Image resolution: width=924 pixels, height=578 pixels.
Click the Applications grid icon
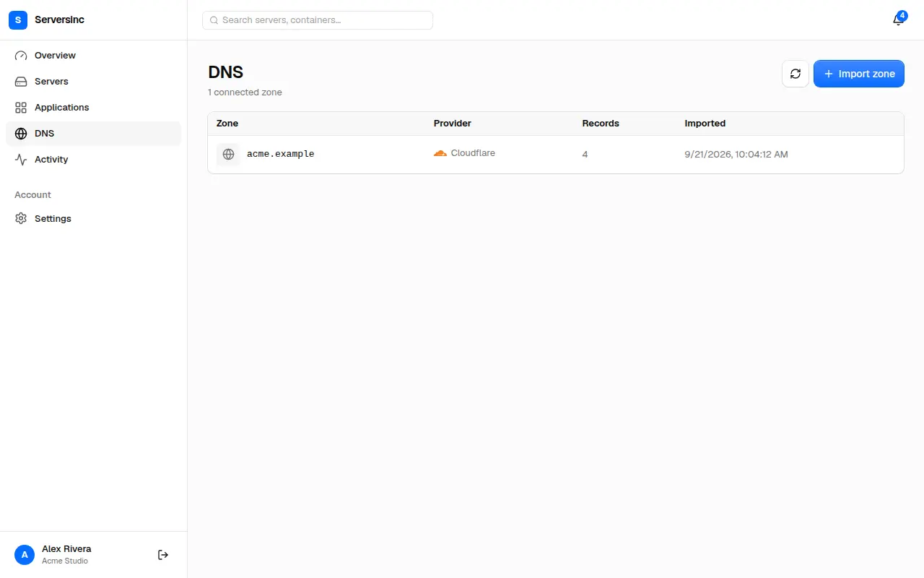(21, 108)
